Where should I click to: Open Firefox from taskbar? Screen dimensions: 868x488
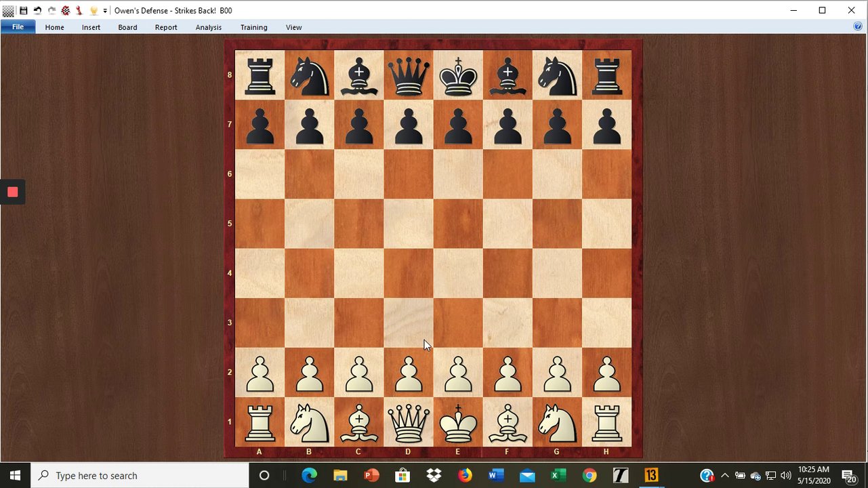pyautogui.click(x=465, y=475)
